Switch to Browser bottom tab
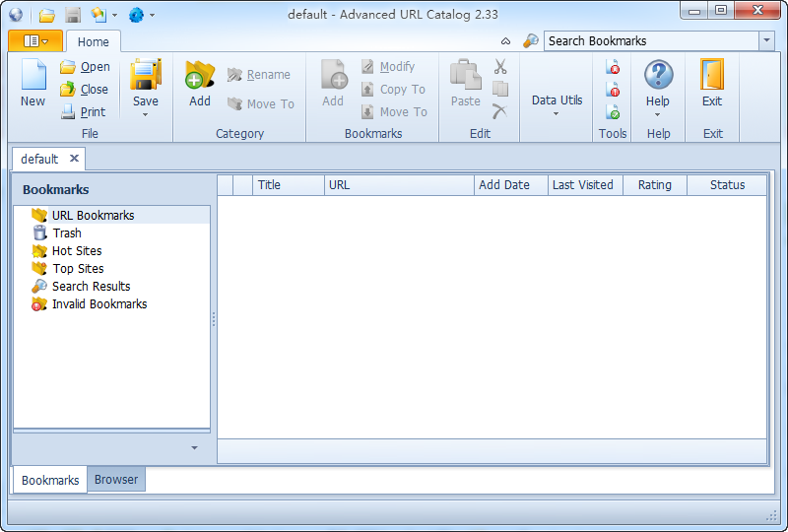 116,479
